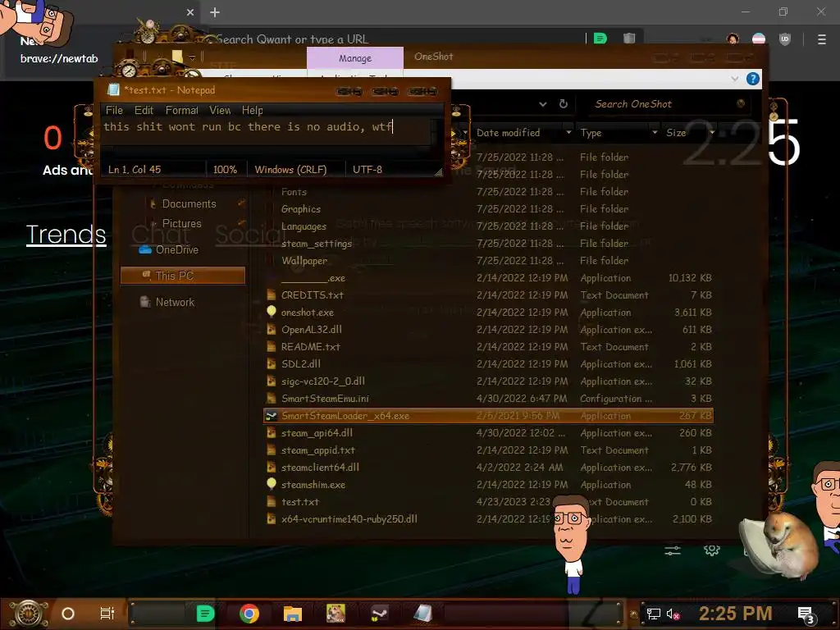Image resolution: width=840 pixels, height=630 pixels.
Task: Open Notepad Help menu
Action: pos(252,110)
